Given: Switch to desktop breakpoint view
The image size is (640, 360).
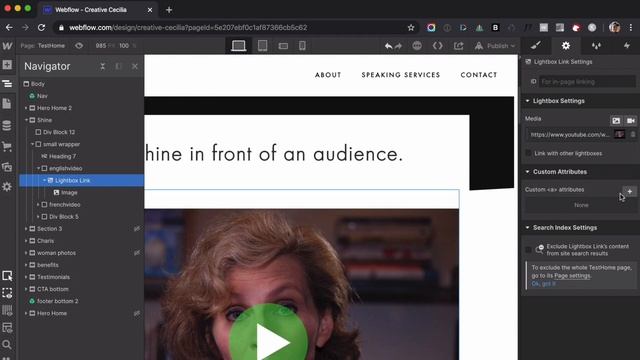Looking at the screenshot, I should 238,46.
